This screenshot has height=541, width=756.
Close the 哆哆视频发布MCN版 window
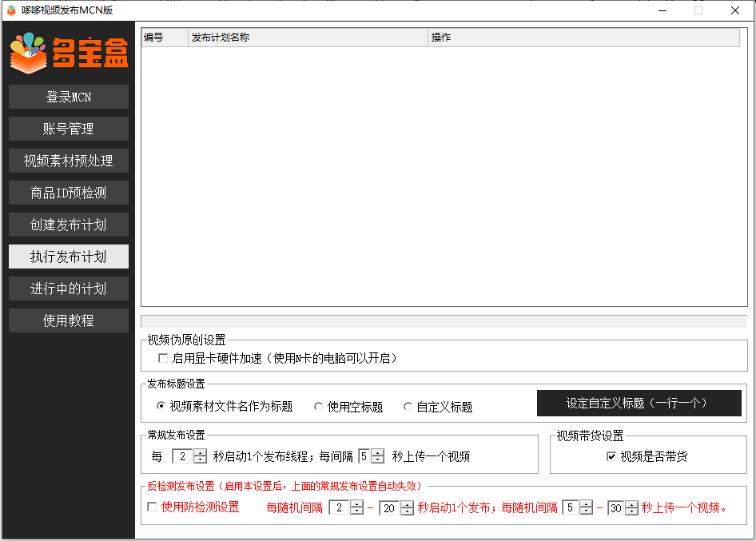click(734, 10)
